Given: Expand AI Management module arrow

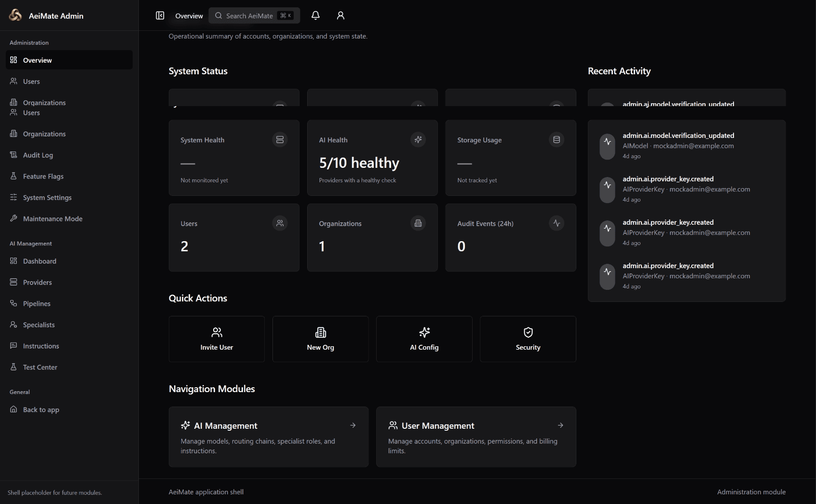Looking at the screenshot, I should (353, 425).
